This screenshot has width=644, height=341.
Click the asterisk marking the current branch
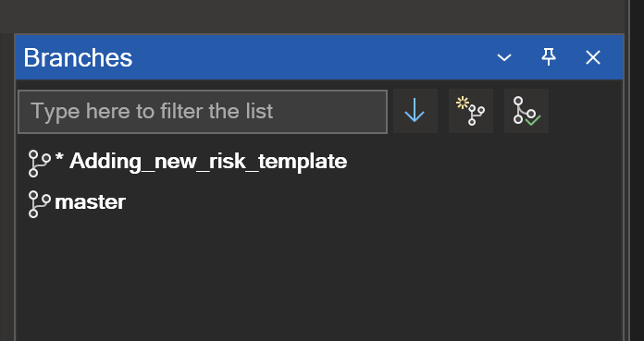59,158
